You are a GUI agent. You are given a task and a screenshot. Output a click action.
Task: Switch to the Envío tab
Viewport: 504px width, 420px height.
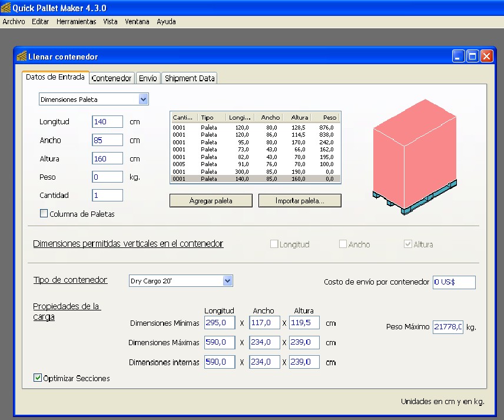[x=148, y=78]
